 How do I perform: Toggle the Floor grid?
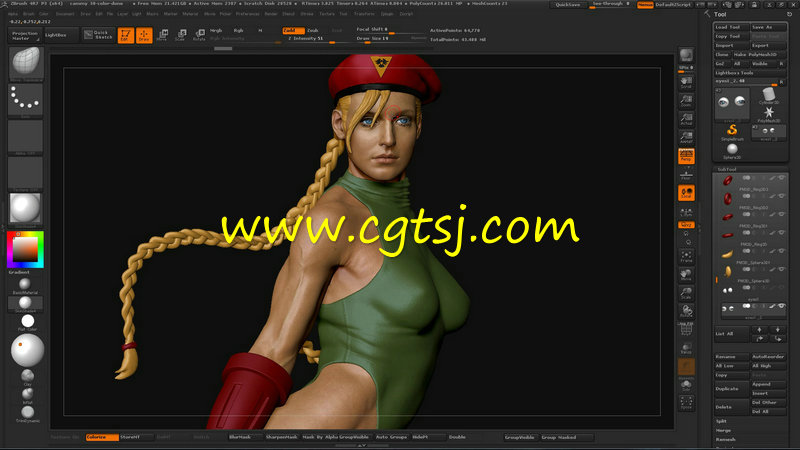[686, 174]
